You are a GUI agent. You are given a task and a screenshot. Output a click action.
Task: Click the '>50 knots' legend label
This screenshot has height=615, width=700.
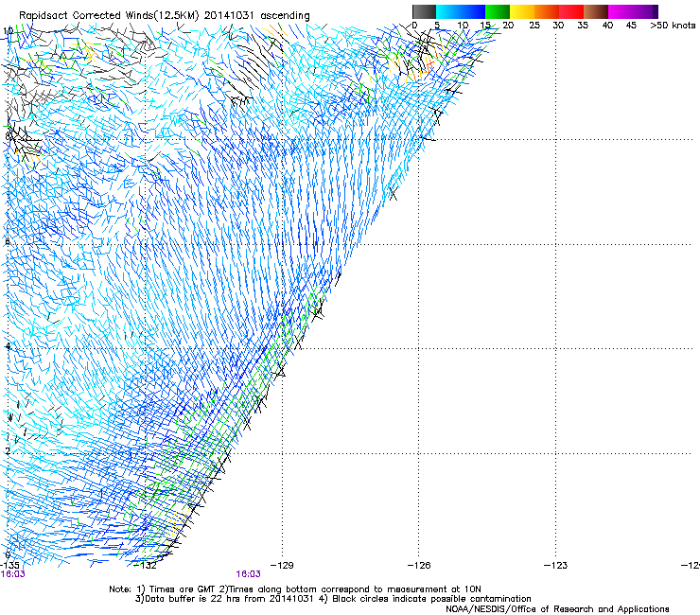(x=673, y=25)
